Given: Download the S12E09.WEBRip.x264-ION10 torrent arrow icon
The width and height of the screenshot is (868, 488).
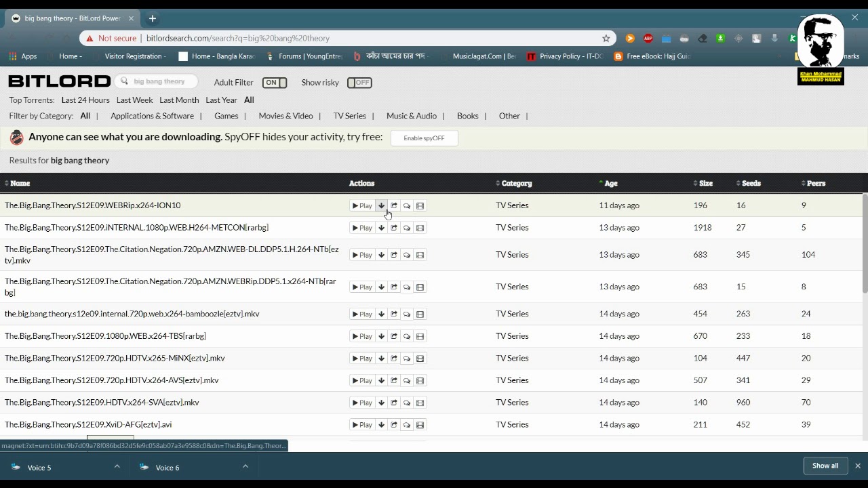Looking at the screenshot, I should [x=381, y=206].
